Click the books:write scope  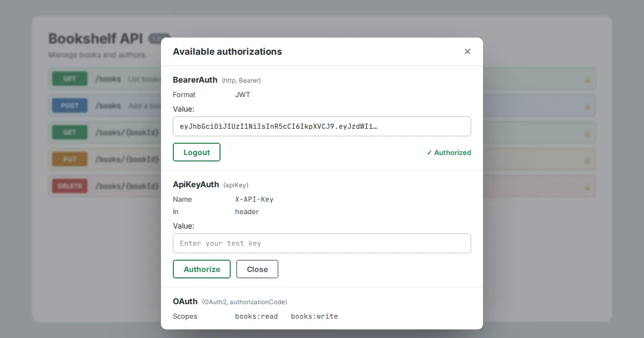[314, 316]
